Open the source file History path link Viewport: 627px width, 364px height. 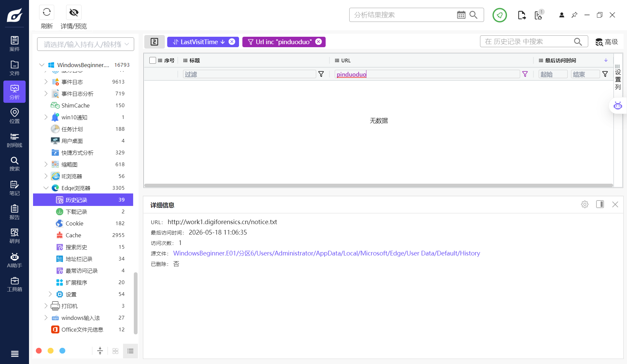[x=326, y=253]
